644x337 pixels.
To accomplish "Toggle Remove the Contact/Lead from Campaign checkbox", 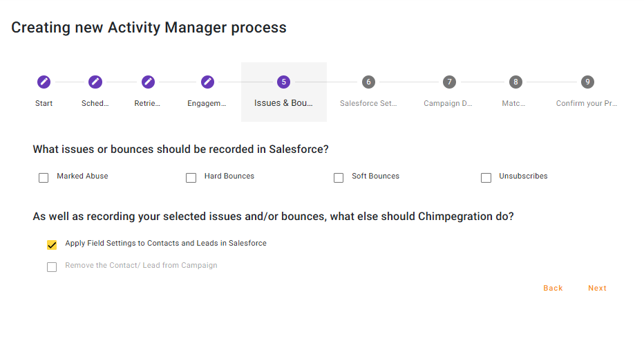I will [52, 267].
